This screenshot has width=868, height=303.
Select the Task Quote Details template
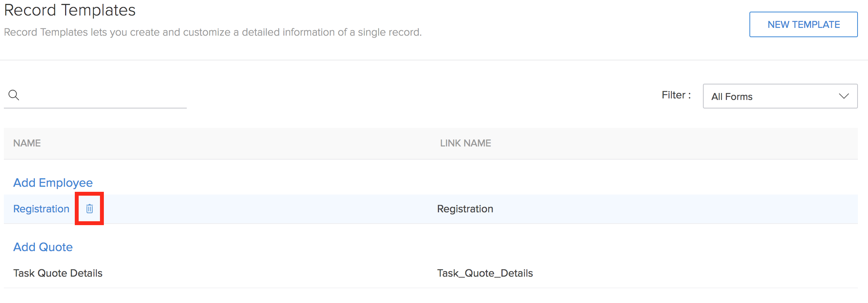coord(58,273)
